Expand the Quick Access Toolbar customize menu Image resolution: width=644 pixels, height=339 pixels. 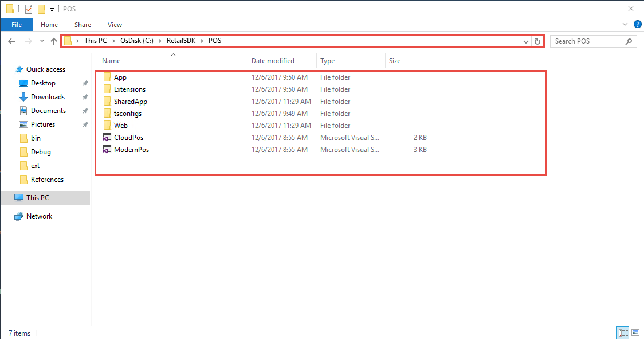pos(51,9)
